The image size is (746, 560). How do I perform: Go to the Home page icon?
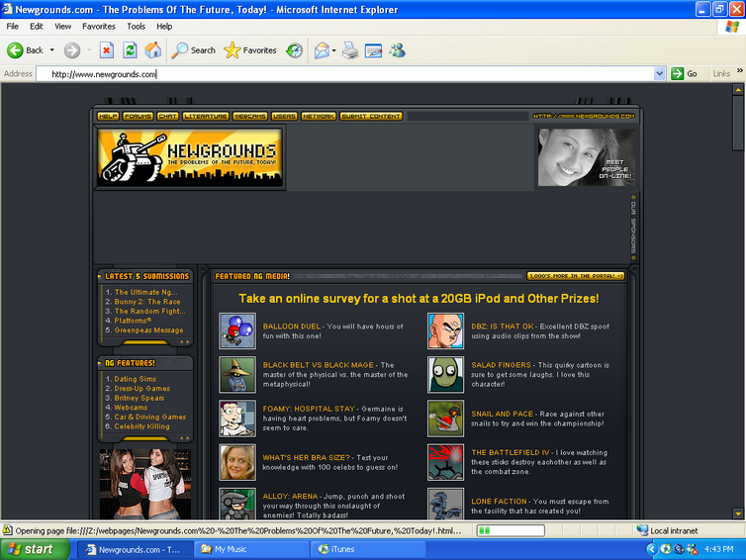coord(153,50)
